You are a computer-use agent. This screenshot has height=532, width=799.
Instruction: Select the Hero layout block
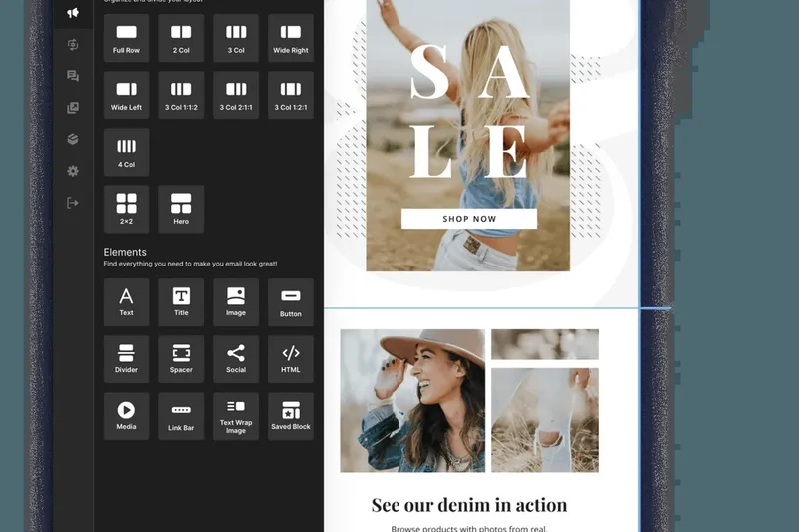click(181, 210)
